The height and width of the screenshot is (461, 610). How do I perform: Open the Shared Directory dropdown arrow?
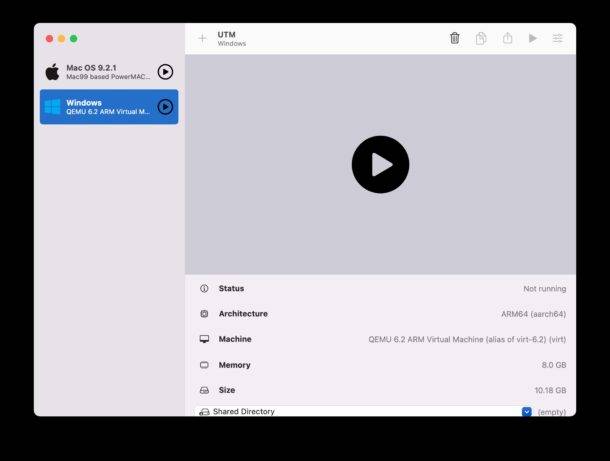pos(526,412)
